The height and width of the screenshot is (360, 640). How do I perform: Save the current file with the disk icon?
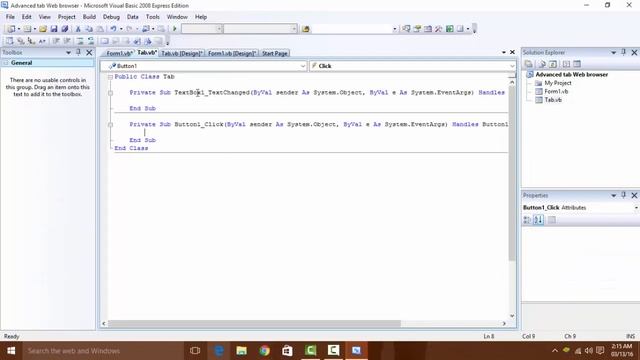coord(54,29)
